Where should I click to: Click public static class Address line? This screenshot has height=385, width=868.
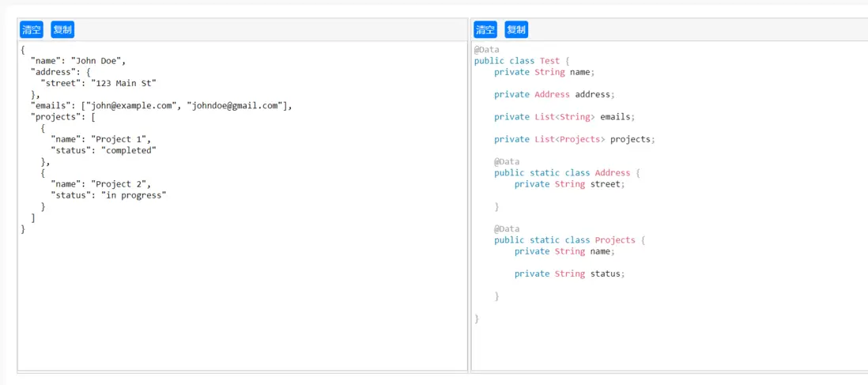click(568, 173)
